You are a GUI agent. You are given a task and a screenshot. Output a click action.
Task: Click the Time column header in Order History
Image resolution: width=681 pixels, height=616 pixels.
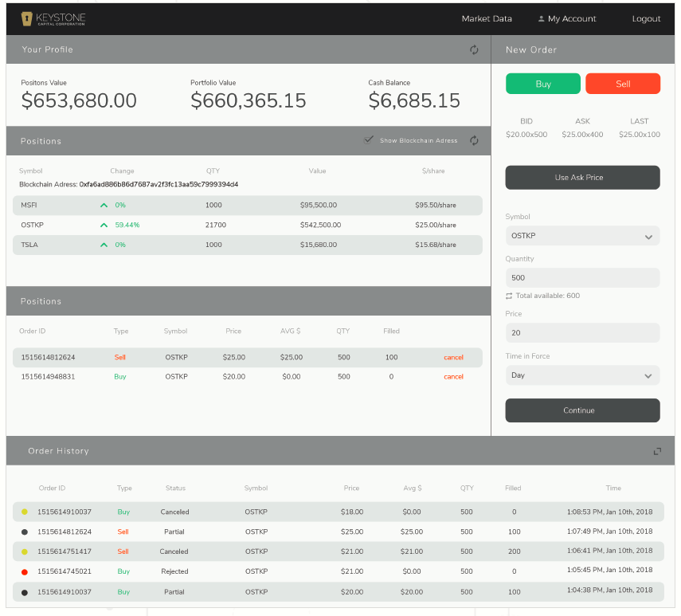coord(613,488)
